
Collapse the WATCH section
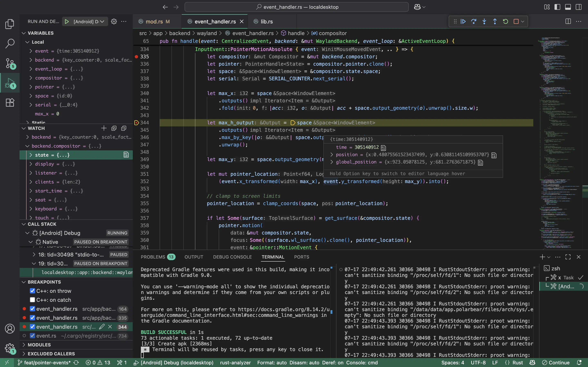[23, 128]
